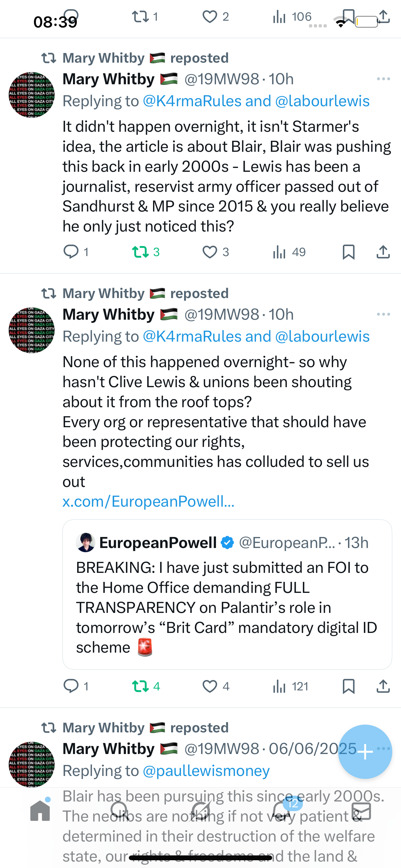Undo repost on tweet with 3 reposts
The width and height of the screenshot is (401, 868).
pos(140,252)
